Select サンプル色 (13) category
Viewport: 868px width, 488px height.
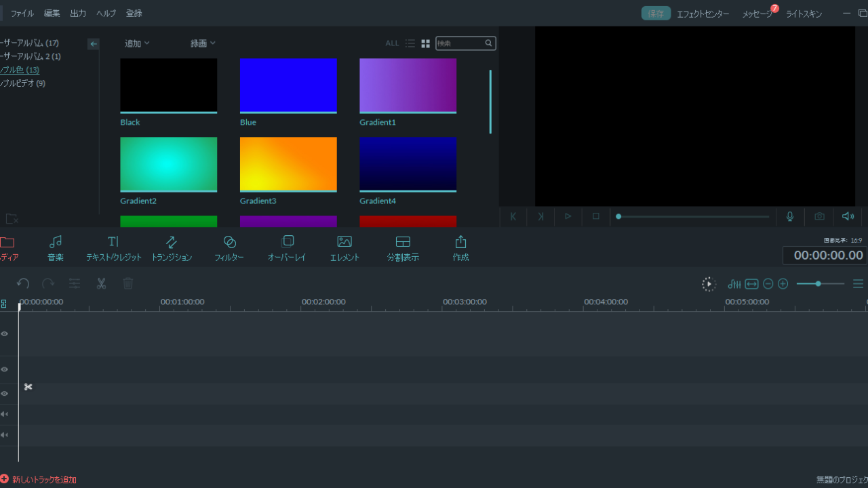(x=20, y=70)
